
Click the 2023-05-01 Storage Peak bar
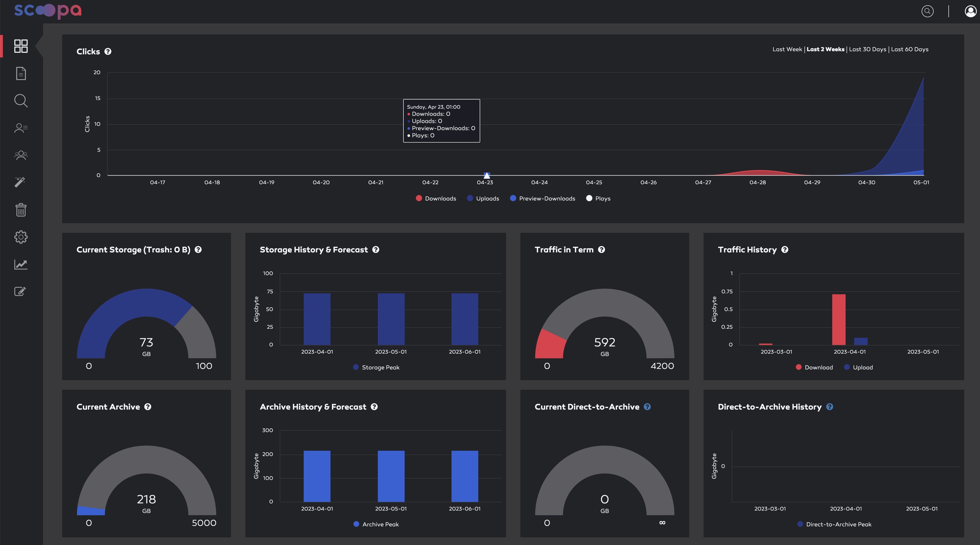tap(391, 319)
